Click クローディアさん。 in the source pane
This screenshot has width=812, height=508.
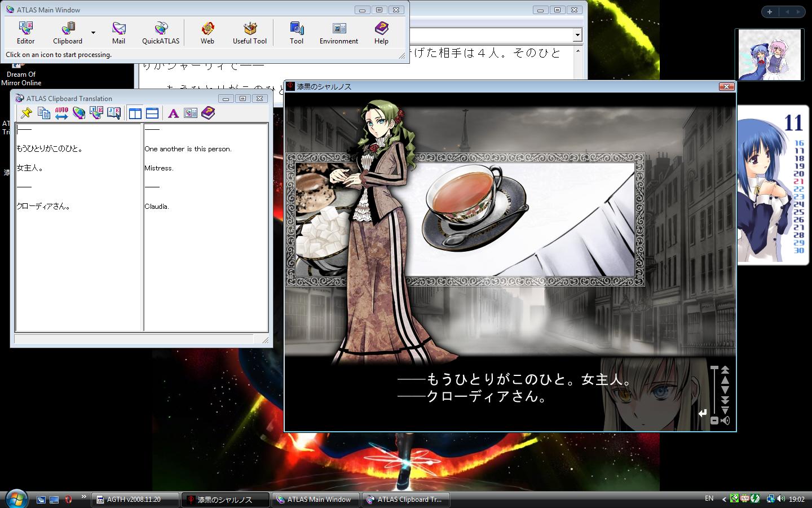coord(43,207)
